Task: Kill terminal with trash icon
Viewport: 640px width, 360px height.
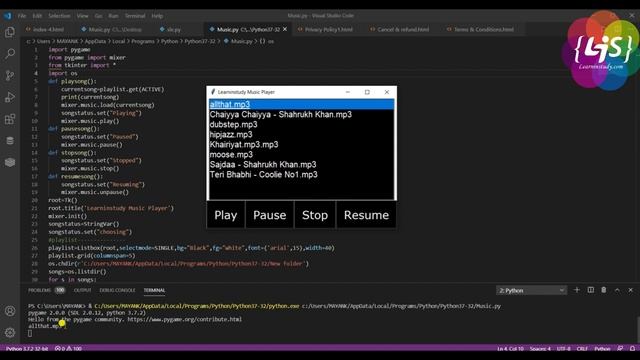Action: tap(604, 290)
